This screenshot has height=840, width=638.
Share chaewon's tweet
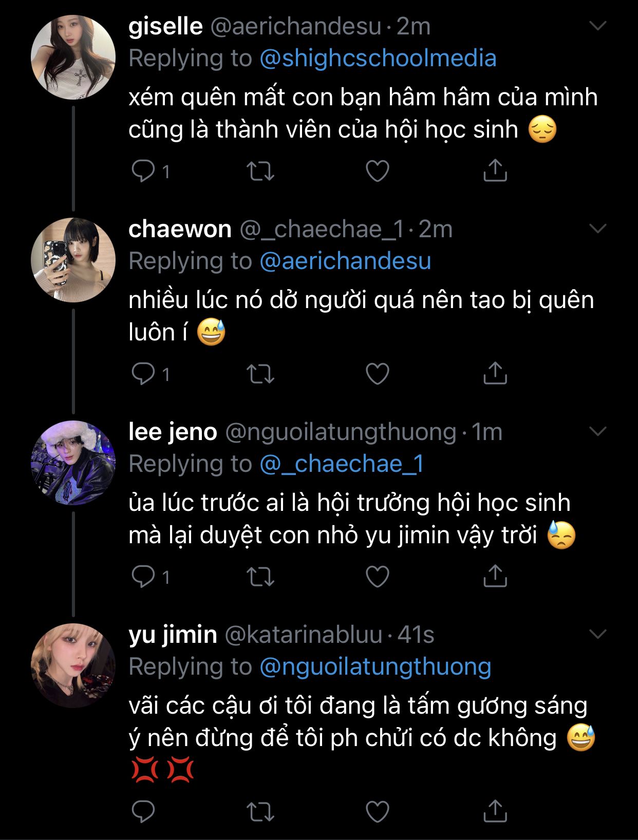[x=495, y=374]
